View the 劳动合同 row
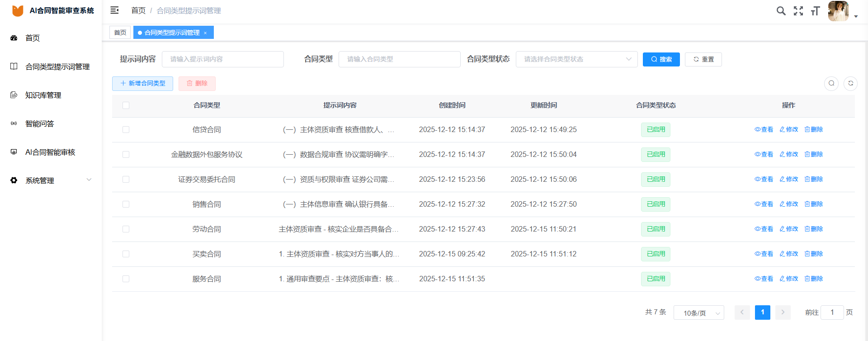Screen dimensions: 868x341 pos(764,229)
